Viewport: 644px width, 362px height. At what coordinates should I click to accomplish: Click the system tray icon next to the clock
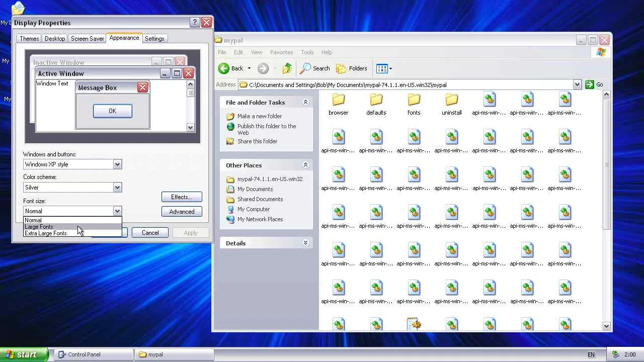coord(615,354)
